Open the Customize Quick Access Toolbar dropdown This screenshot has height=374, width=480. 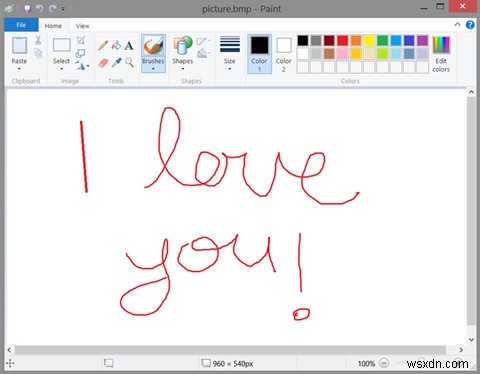(63, 9)
